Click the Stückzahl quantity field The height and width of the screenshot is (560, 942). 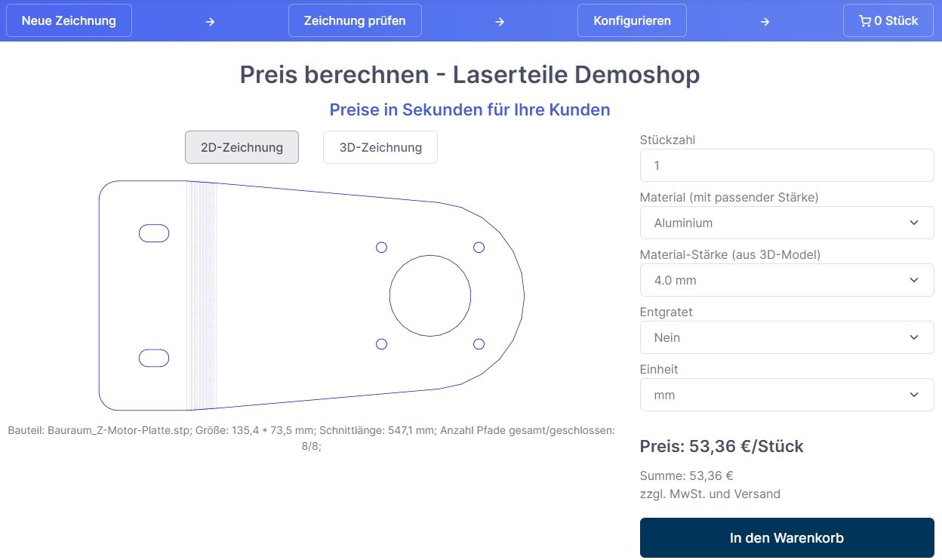click(787, 165)
